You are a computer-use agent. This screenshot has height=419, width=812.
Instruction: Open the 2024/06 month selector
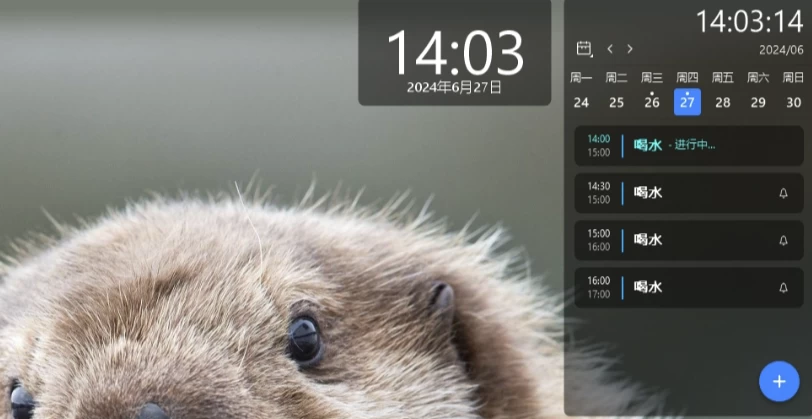click(780, 49)
